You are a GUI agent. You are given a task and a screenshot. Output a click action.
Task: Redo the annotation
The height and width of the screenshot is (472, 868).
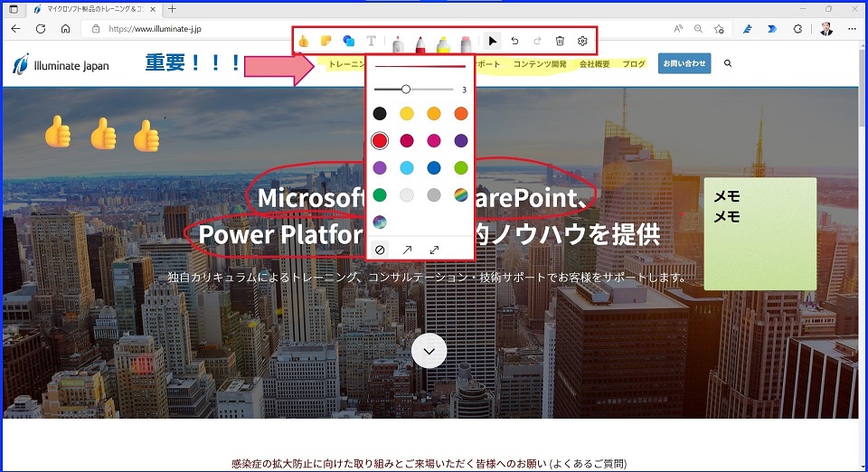(537, 41)
